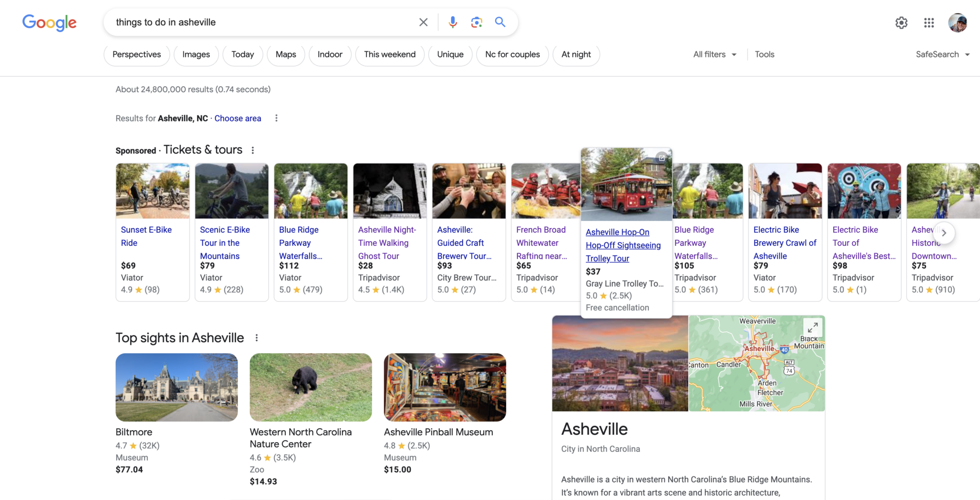Image resolution: width=980 pixels, height=500 pixels.
Task: Switch to the Maps results tab
Action: [x=286, y=54]
